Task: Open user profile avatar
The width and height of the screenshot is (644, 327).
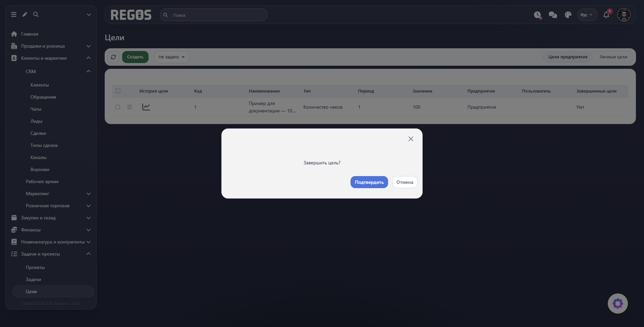Action: 624,15
